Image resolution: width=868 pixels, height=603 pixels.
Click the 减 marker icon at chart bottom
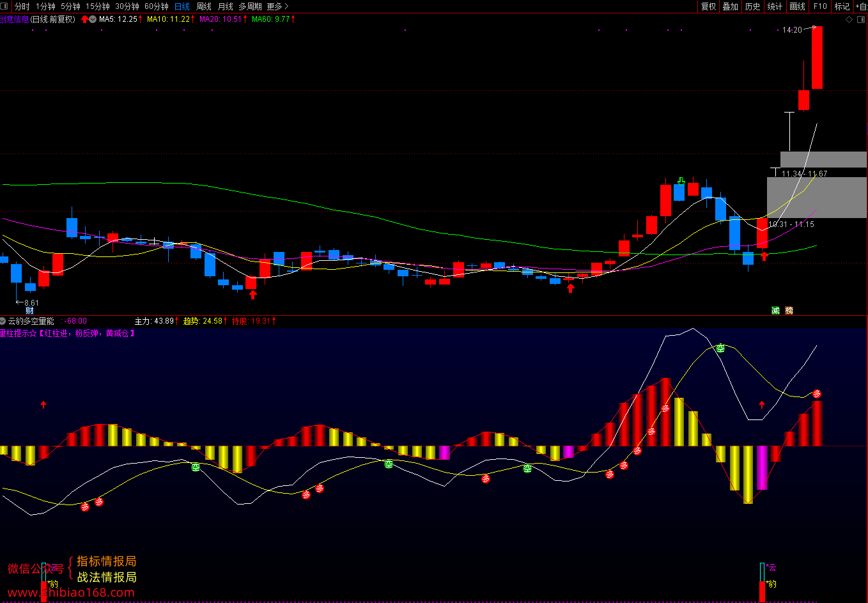tap(775, 310)
